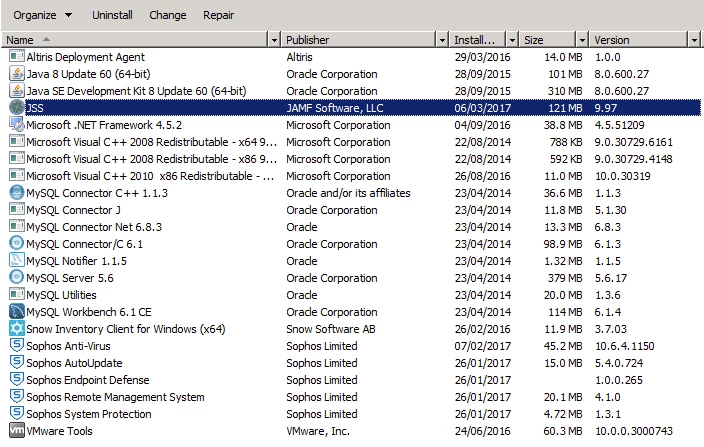
Task: Click the Java 8 Update 60 icon
Action: (x=17, y=74)
